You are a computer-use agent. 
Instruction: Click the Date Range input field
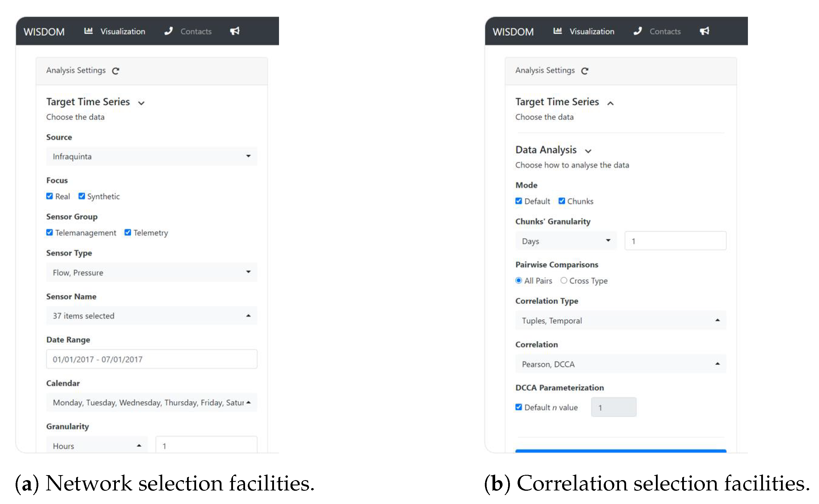click(x=151, y=359)
